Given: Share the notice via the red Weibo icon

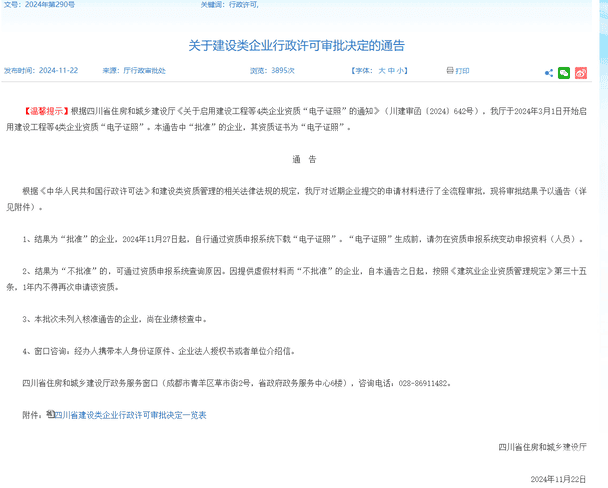Looking at the screenshot, I should click(581, 73).
